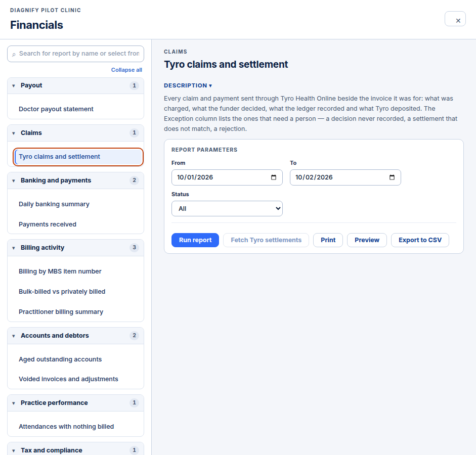Viewport: 476px width, 455px height.
Task: Close the Financials panel with the X
Action: tap(455, 19)
